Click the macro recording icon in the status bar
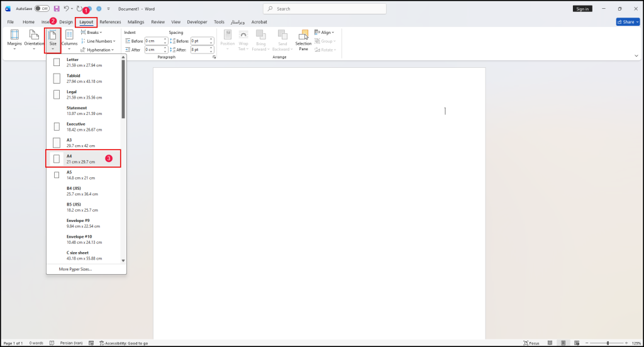This screenshot has width=644, height=347. [x=91, y=343]
